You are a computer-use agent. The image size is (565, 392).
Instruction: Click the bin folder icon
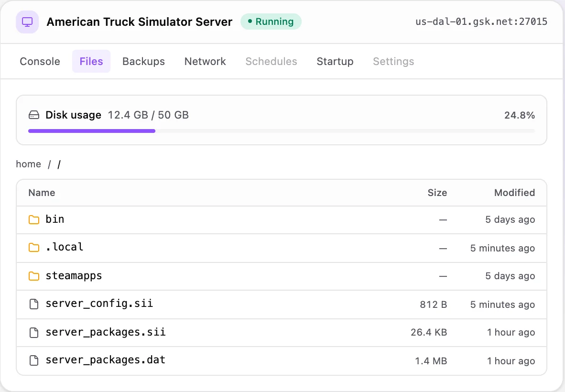pos(34,219)
